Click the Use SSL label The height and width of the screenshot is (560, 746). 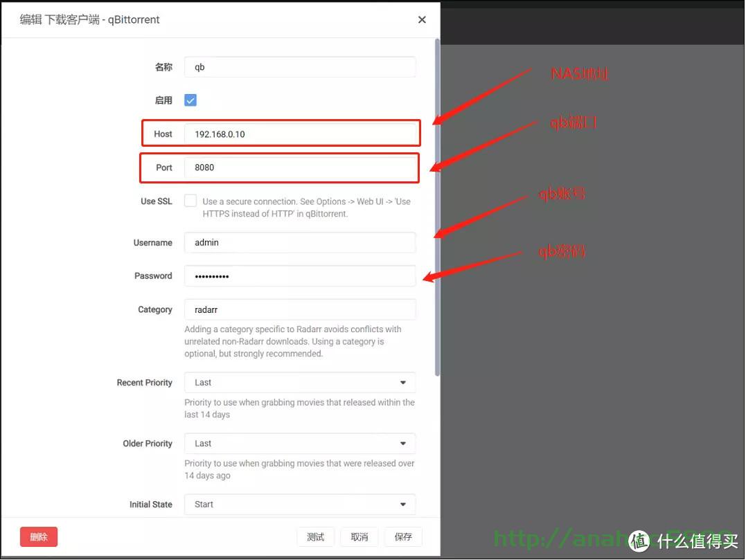click(157, 201)
